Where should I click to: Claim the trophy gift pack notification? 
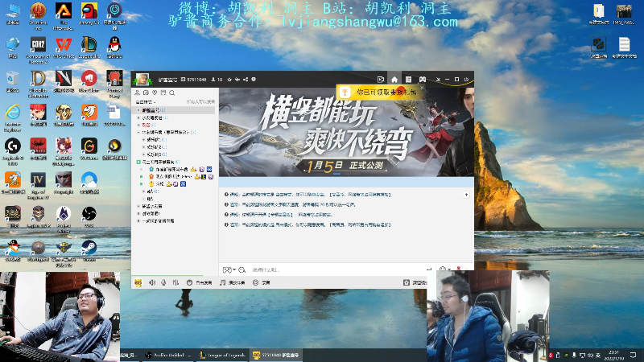coord(380,93)
